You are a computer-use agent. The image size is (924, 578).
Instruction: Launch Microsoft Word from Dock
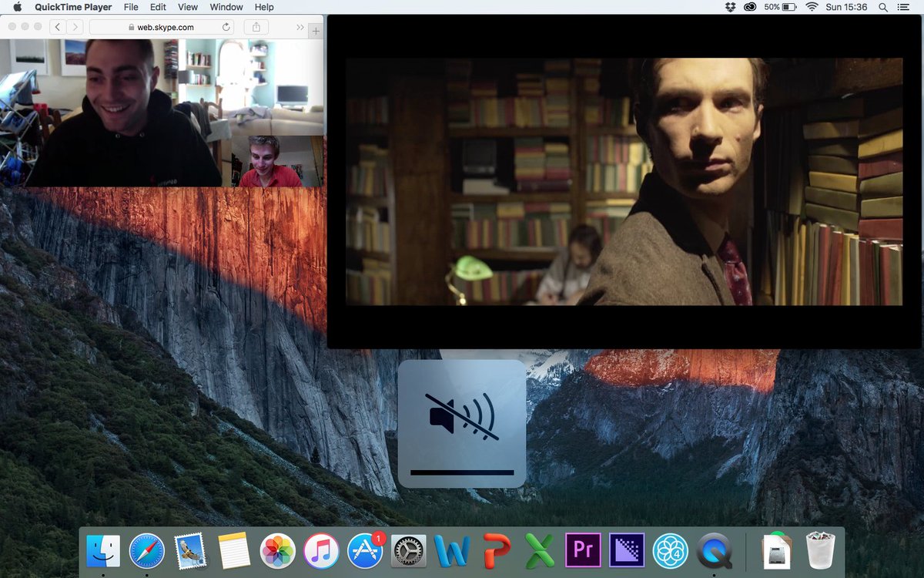452,552
